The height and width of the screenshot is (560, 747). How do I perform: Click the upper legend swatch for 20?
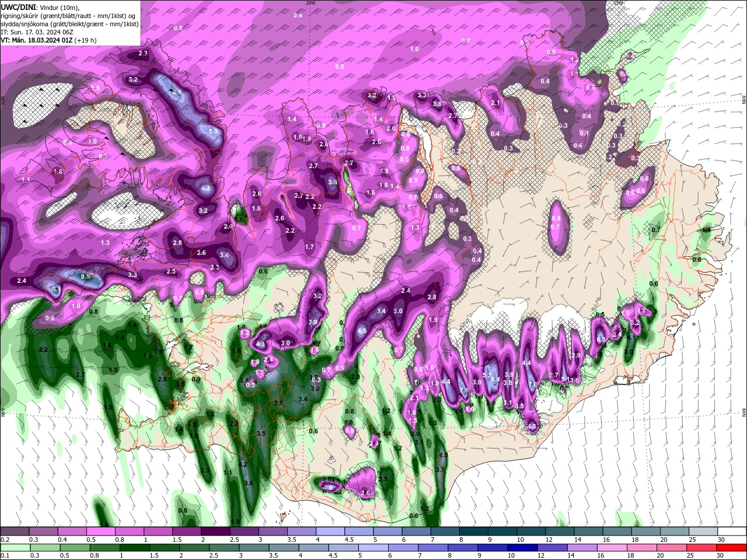[x=674, y=531]
